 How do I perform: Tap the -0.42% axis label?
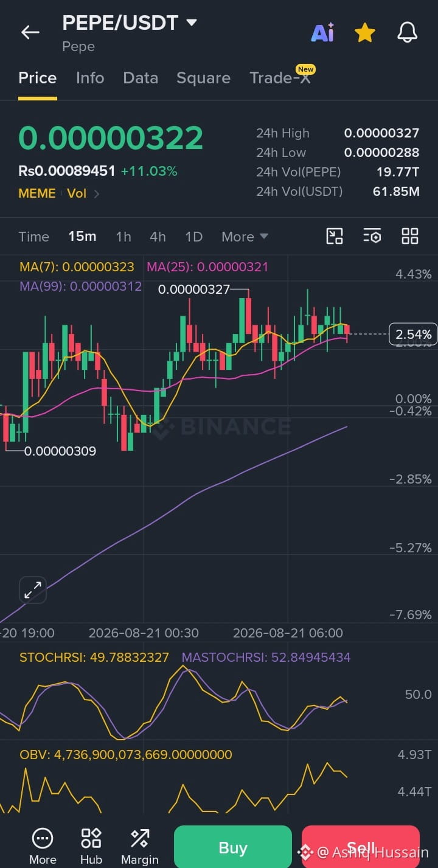pos(411,411)
